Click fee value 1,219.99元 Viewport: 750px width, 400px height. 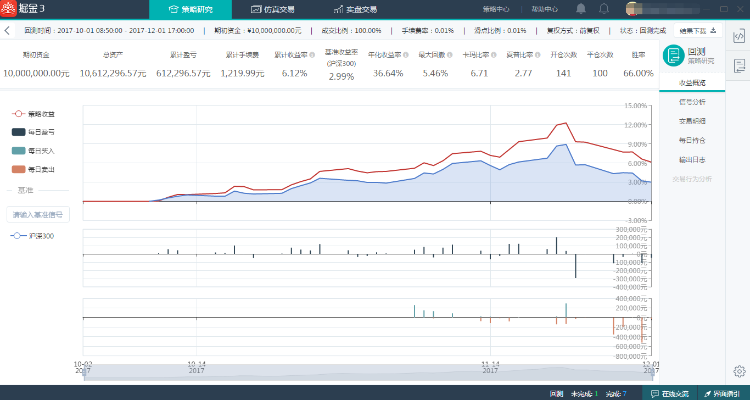(x=243, y=73)
